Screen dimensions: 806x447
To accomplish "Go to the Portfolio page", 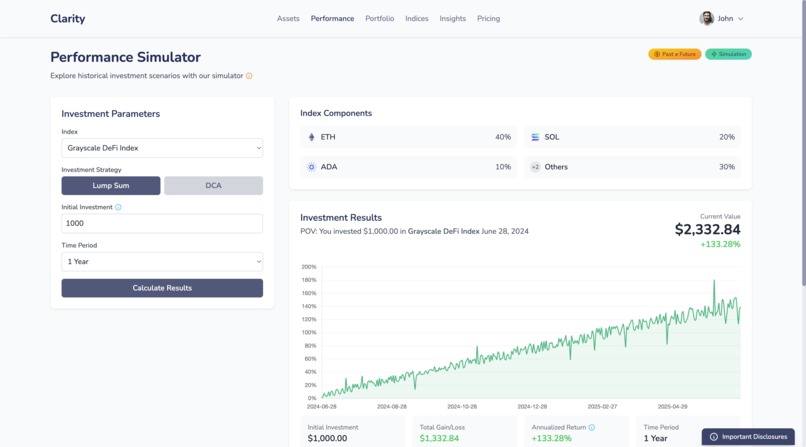I will tap(379, 18).
